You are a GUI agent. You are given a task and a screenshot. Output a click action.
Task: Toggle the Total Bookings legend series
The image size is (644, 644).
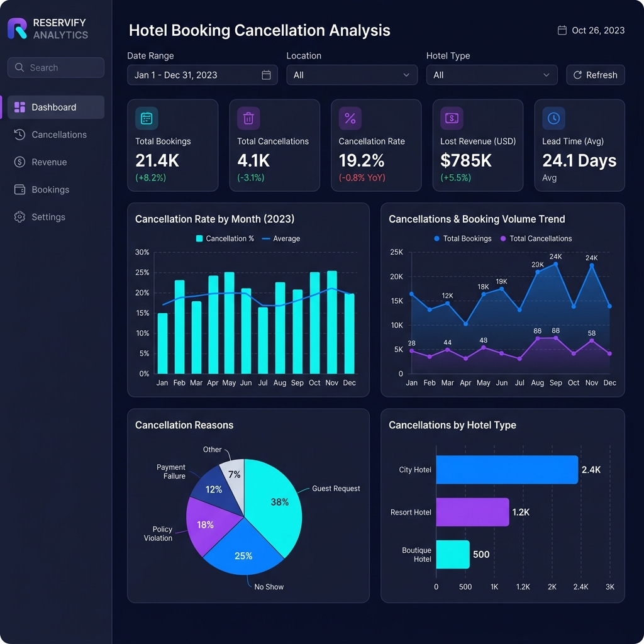pyautogui.click(x=462, y=238)
